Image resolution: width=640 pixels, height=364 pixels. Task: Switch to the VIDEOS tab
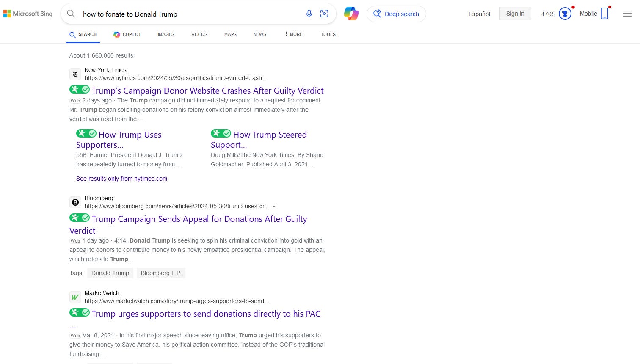coord(199,34)
